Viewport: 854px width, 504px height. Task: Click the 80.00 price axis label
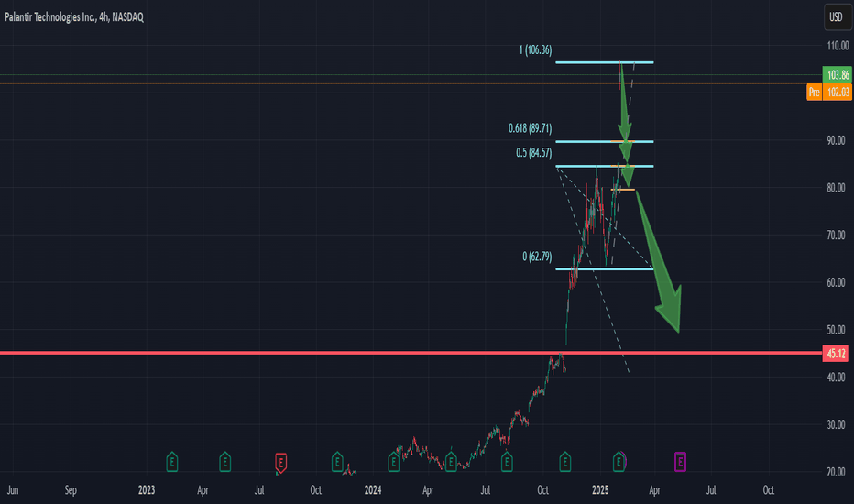[x=836, y=188]
